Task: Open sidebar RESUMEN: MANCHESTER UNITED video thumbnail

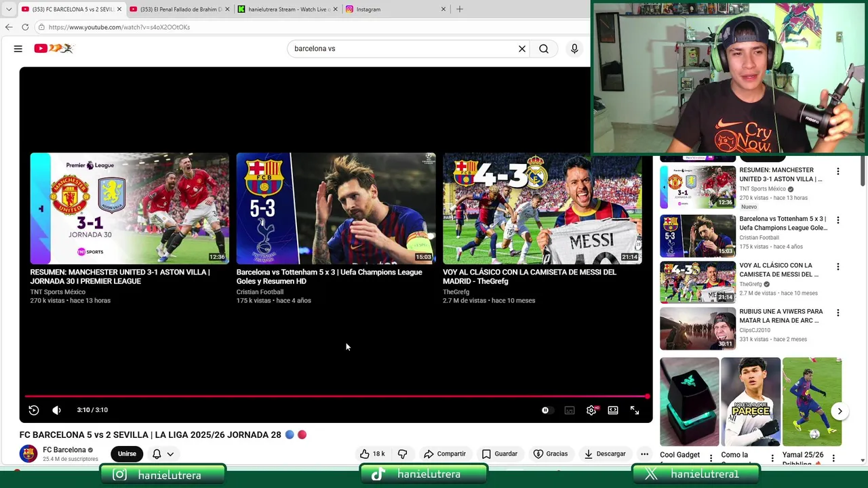Action: [x=698, y=188]
